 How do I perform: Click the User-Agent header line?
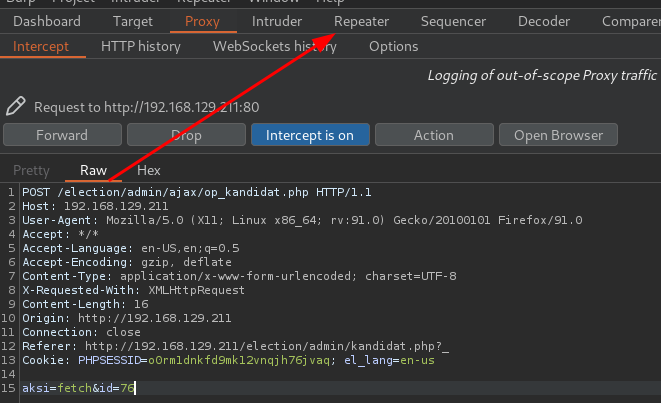pyautogui.click(x=302, y=220)
